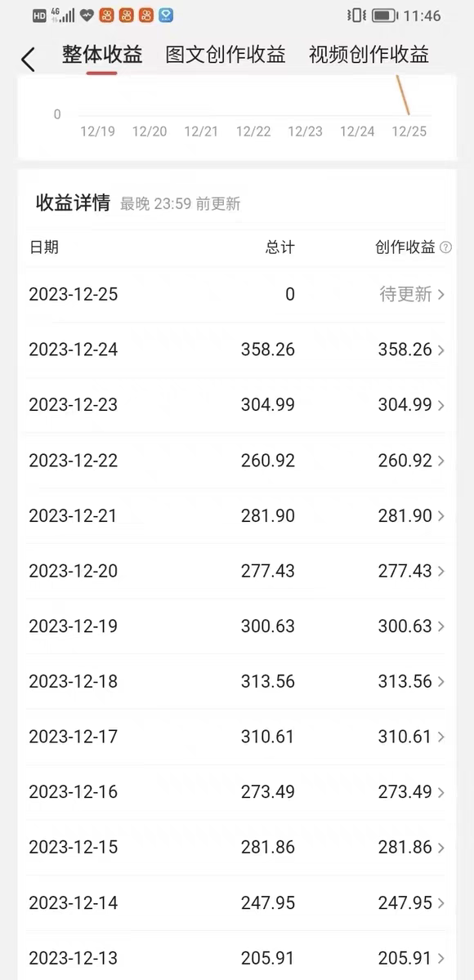Open help icon next to 创作收益
This screenshot has height=980, width=474.
pos(445,247)
